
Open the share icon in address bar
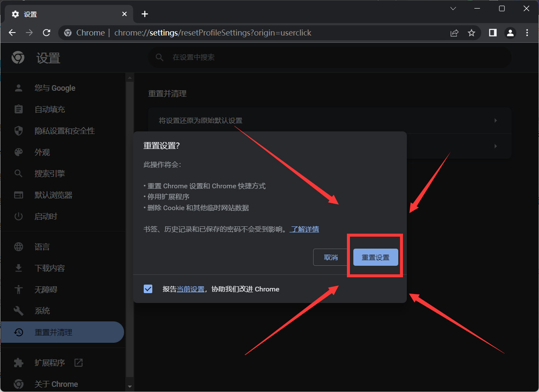coord(454,33)
